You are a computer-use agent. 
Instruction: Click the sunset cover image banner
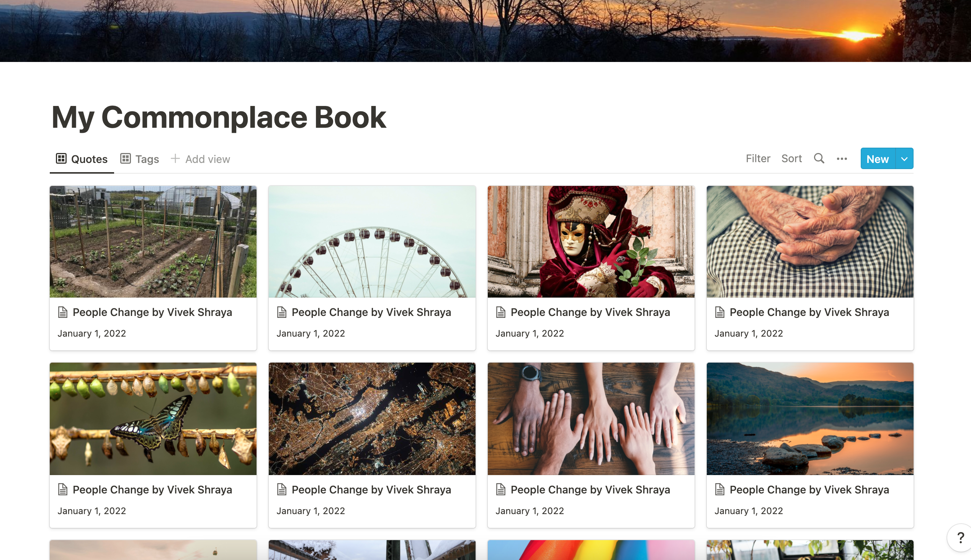pyautogui.click(x=485, y=31)
